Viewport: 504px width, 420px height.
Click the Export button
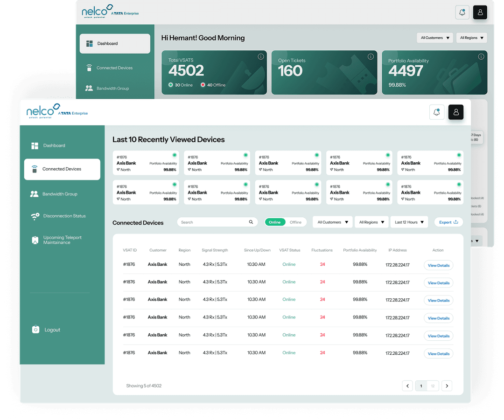pyautogui.click(x=448, y=222)
